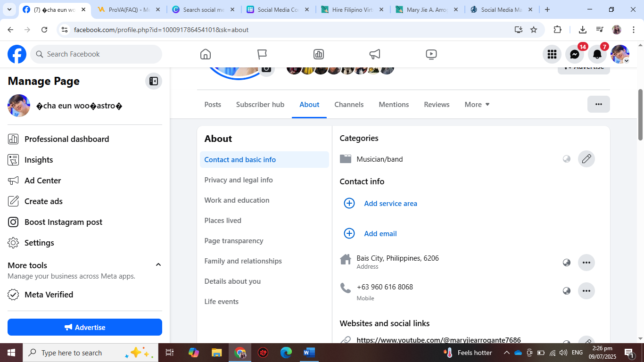The width and height of the screenshot is (644, 362).
Task: Open Chrome downloads icon
Action: 583,30
